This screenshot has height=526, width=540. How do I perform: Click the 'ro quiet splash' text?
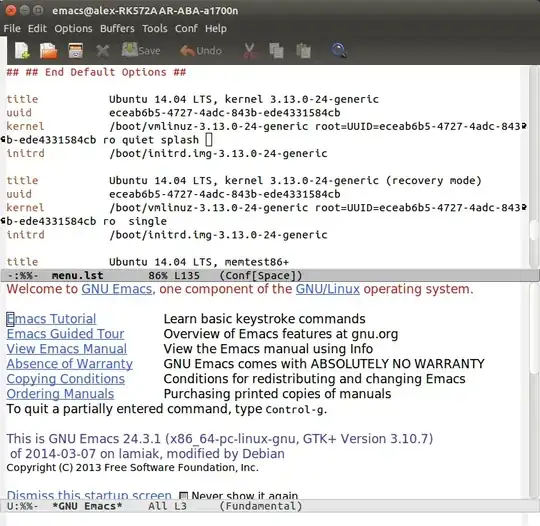[x=151, y=140]
